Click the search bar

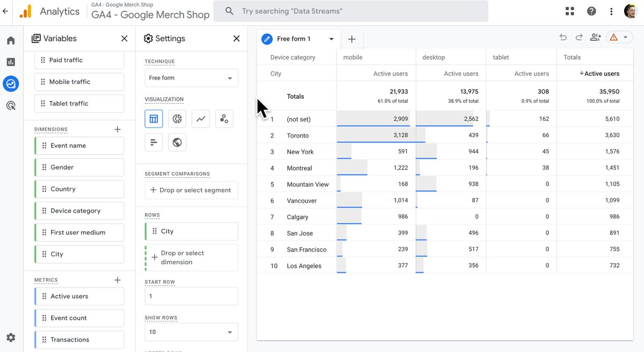tap(350, 11)
